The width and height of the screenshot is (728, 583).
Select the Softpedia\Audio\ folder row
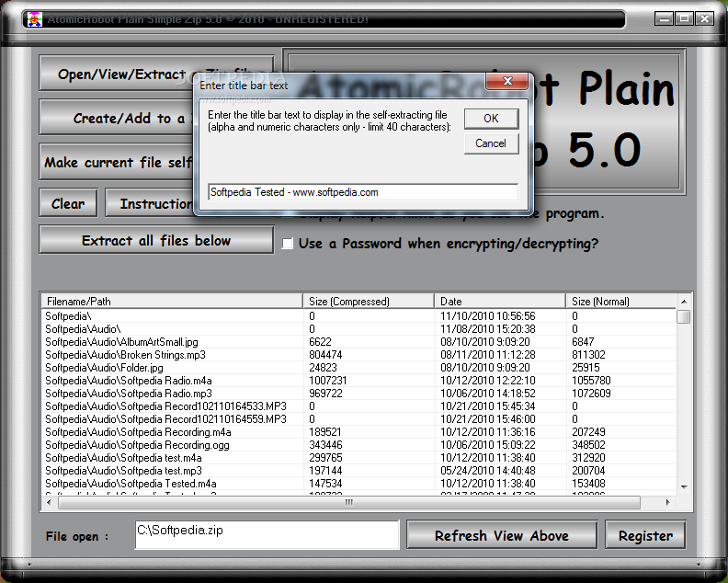tap(358, 329)
